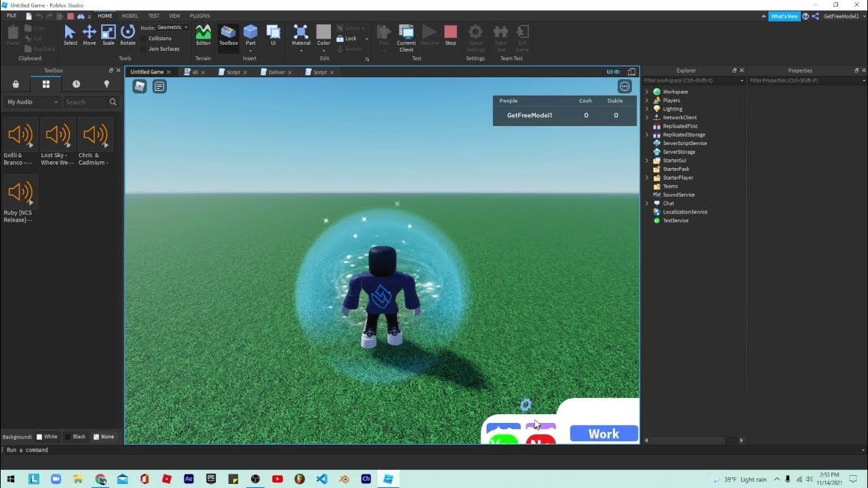This screenshot has width=868, height=488.
Task: Expand the StarterGui node
Action: [647, 161]
